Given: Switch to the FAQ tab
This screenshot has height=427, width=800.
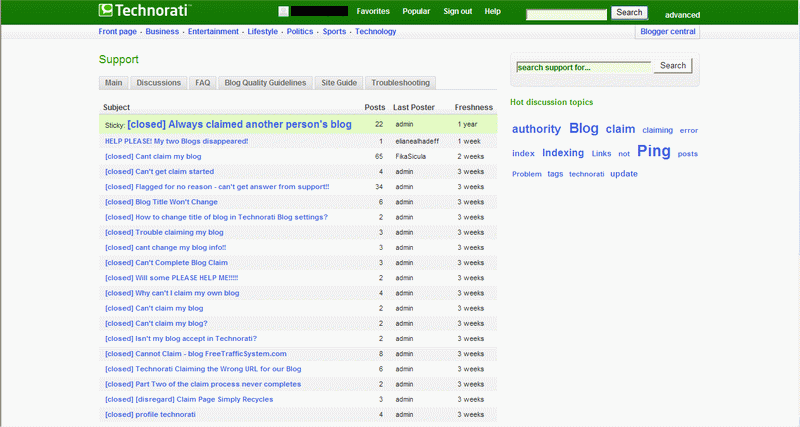Looking at the screenshot, I should (x=203, y=83).
